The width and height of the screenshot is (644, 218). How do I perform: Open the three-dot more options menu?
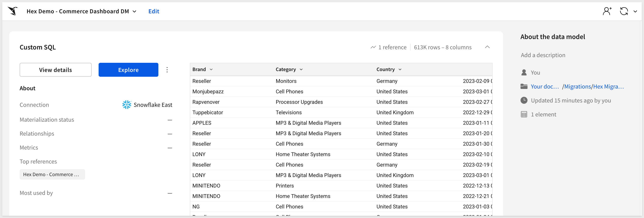pyautogui.click(x=167, y=70)
